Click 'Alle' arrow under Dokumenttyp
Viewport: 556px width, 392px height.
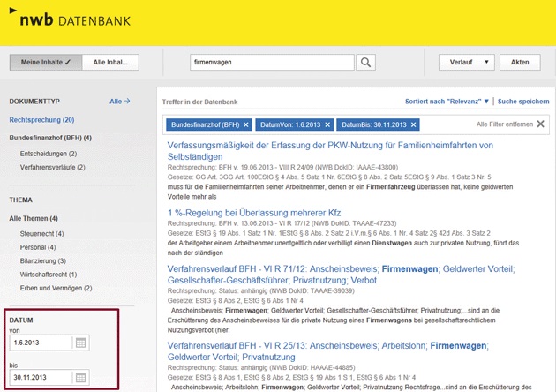[120, 102]
